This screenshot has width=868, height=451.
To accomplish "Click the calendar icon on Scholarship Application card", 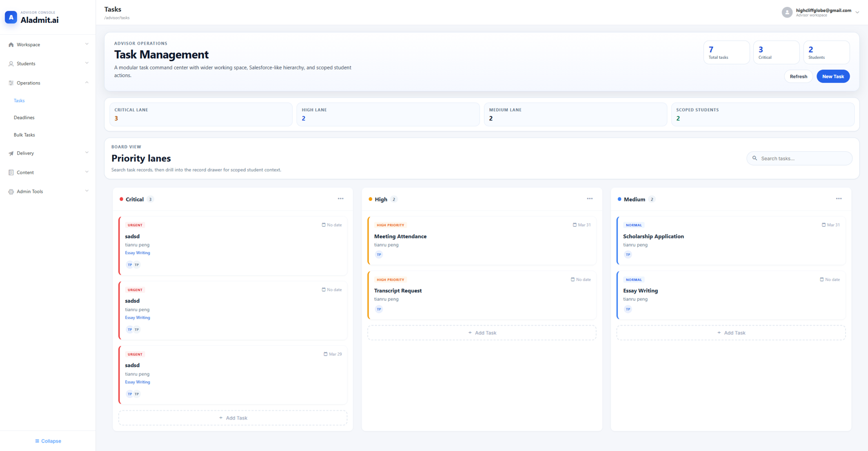I will [823, 225].
